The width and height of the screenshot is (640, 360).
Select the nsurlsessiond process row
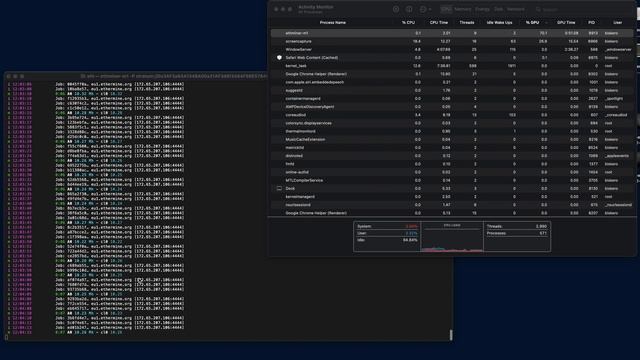coord(452,204)
